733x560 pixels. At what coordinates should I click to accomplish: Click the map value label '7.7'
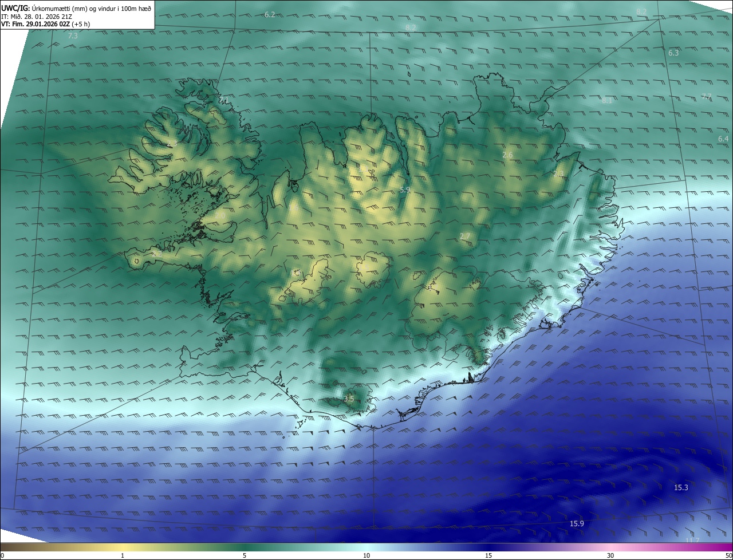click(x=706, y=96)
